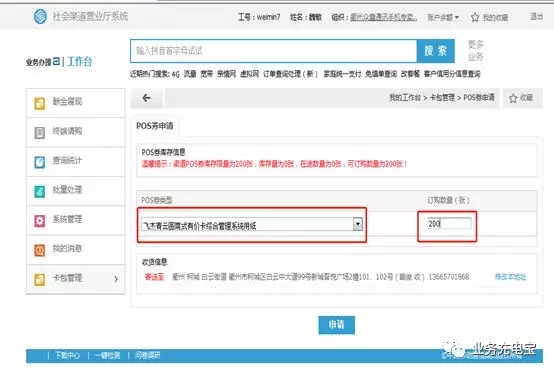Click hot search 改套餐
The width and height of the screenshot is (554, 374).
coord(410,74)
